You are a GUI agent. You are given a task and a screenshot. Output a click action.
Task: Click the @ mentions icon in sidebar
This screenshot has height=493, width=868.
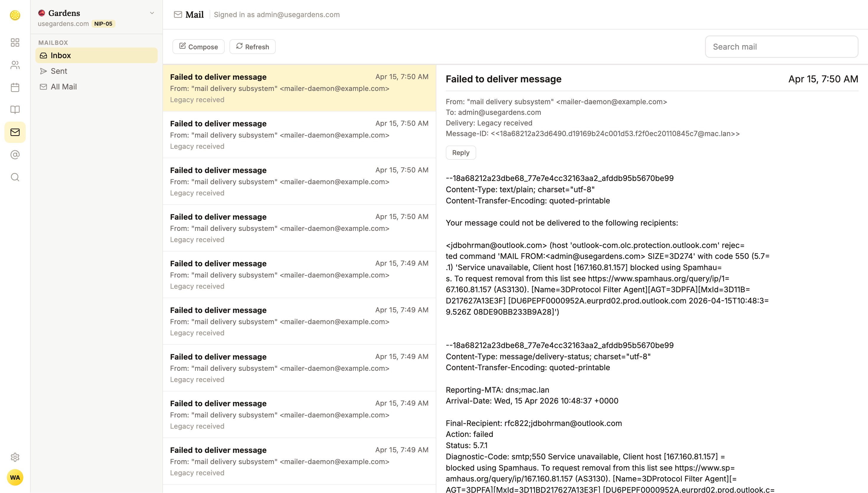(x=15, y=155)
